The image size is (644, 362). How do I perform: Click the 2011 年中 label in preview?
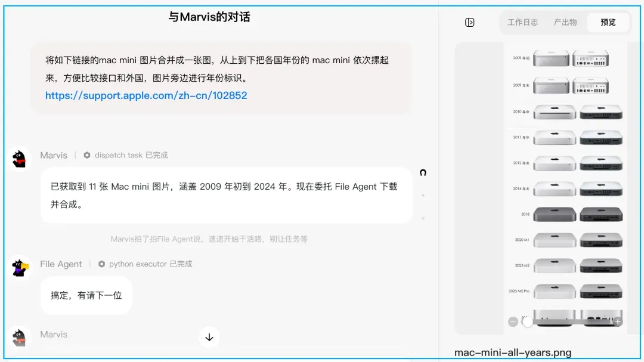click(521, 138)
